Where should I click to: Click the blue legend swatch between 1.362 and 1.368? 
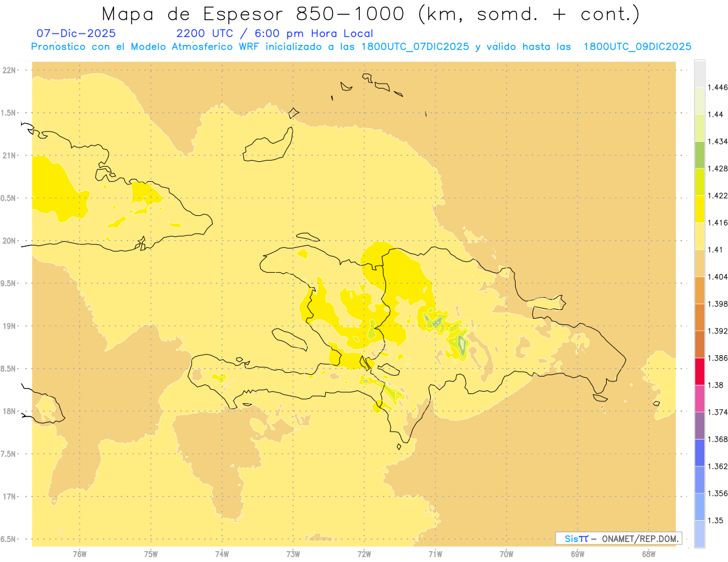tap(699, 453)
